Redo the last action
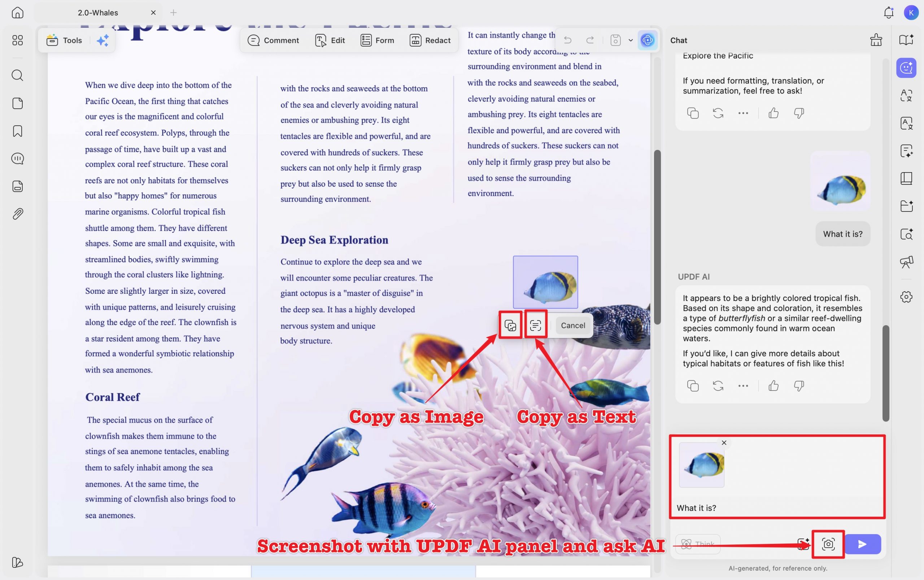The width and height of the screenshot is (924, 580). [x=590, y=40]
